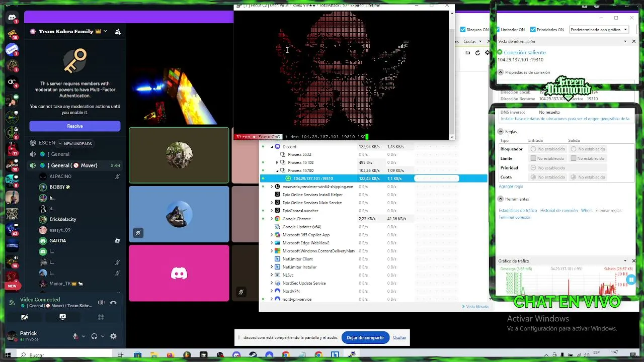Expand Google Chrome process row

click(x=272, y=219)
